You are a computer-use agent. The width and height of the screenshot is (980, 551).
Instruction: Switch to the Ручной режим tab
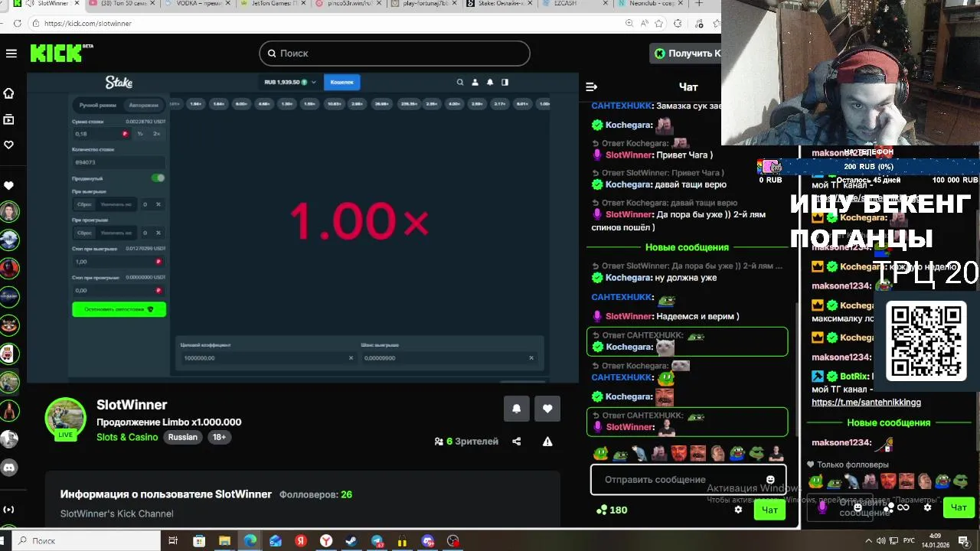tap(97, 105)
